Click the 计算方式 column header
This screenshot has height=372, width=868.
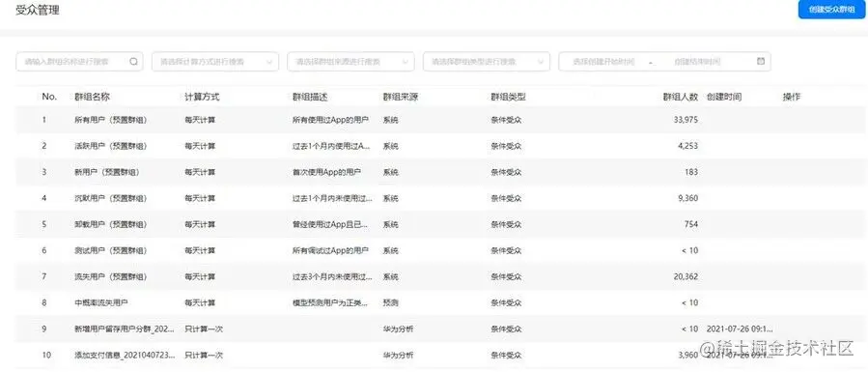coord(202,97)
